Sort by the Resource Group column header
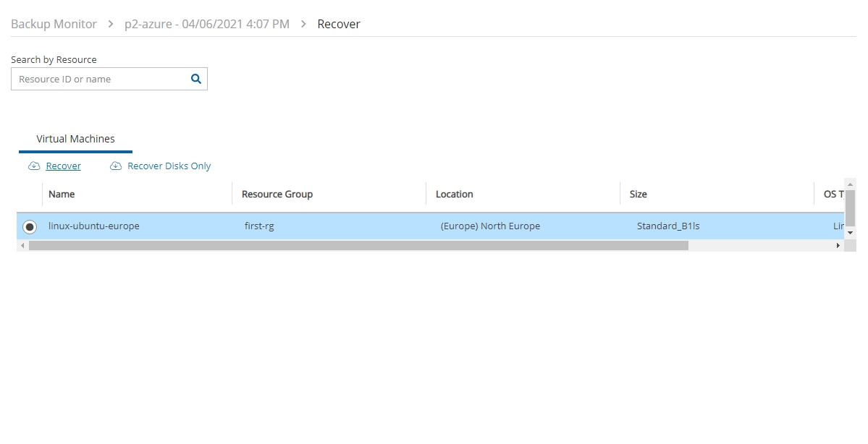This screenshot has height=444, width=868. coord(277,195)
